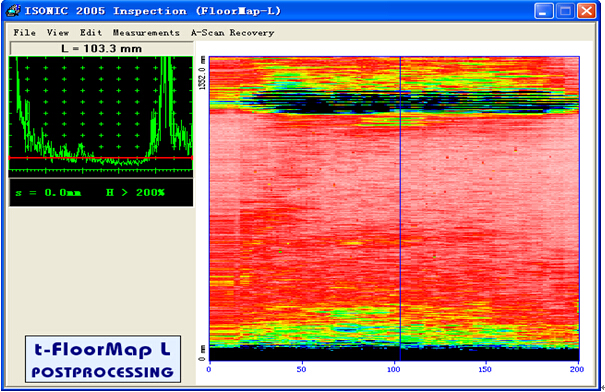Open the A-Scan Recovery menu
Viewport: 605px width, 392px height.
pos(233,33)
